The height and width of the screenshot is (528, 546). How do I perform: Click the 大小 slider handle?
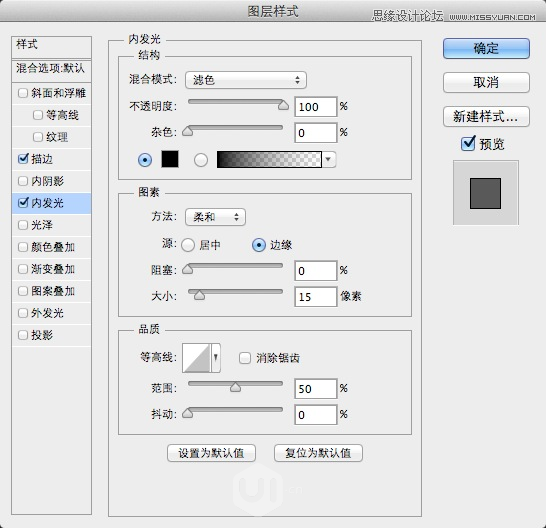click(x=199, y=295)
